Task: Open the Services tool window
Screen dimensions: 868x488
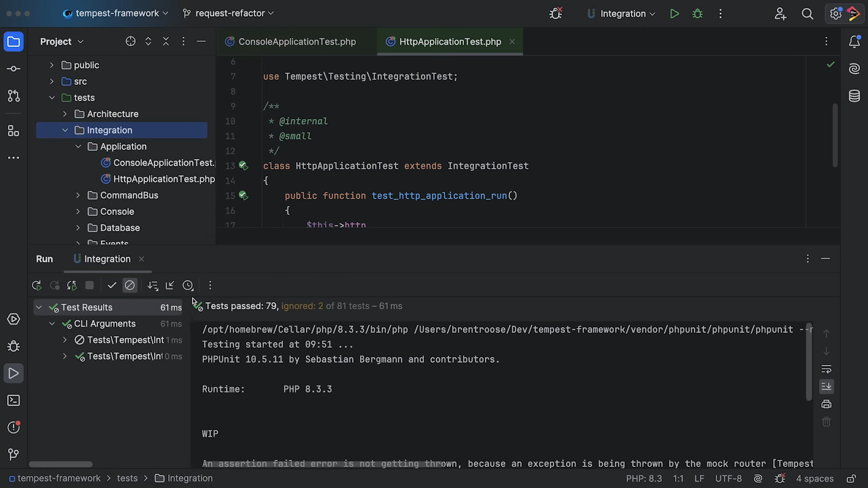Action: pos(14,319)
